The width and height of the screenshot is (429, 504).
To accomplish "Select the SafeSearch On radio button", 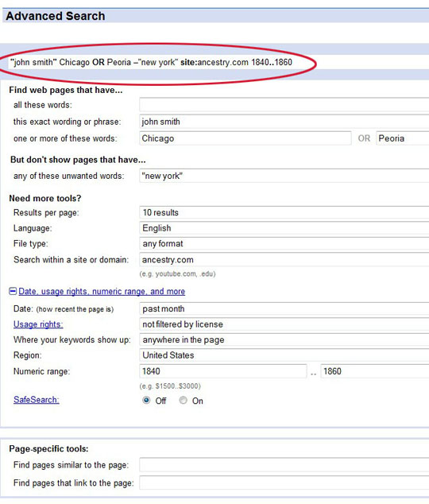I will tap(183, 400).
